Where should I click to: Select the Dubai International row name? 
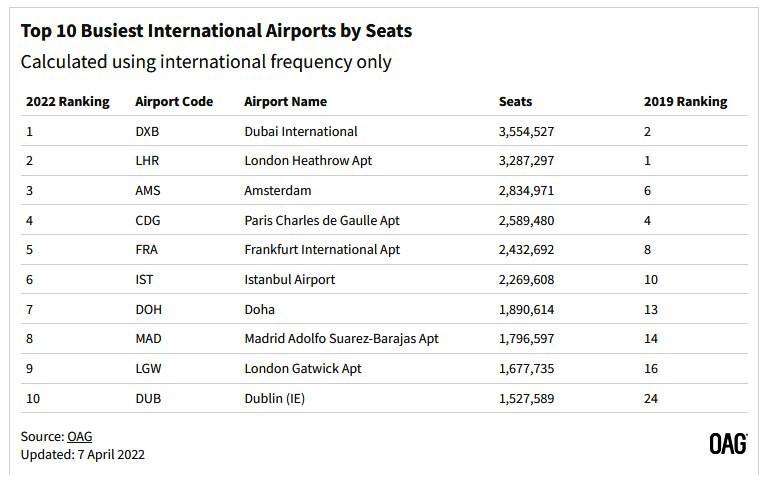click(301, 132)
